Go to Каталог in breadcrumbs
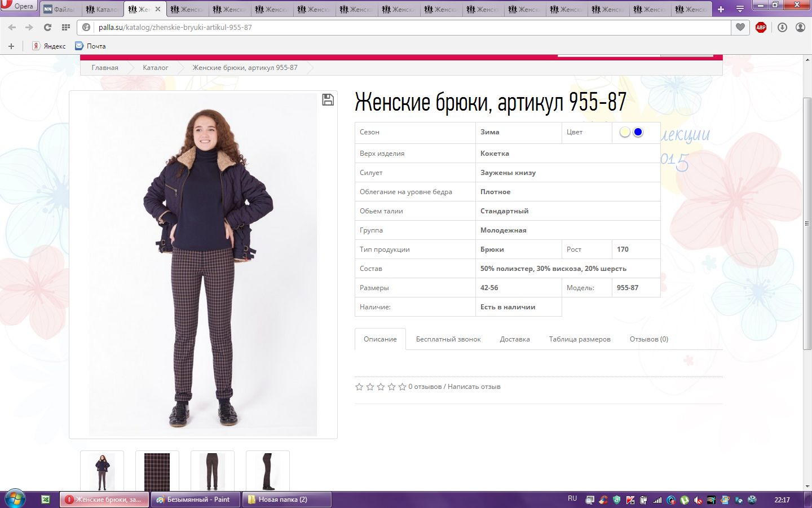 coord(155,68)
